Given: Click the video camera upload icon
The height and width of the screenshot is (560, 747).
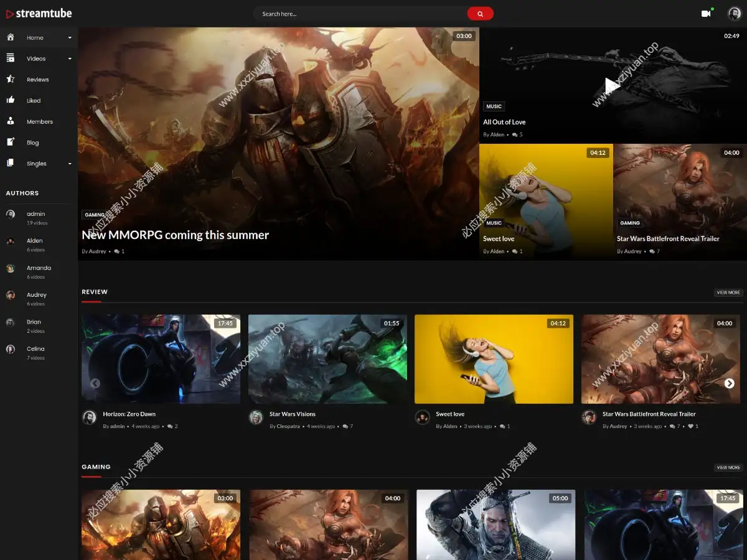Looking at the screenshot, I should (x=707, y=13).
